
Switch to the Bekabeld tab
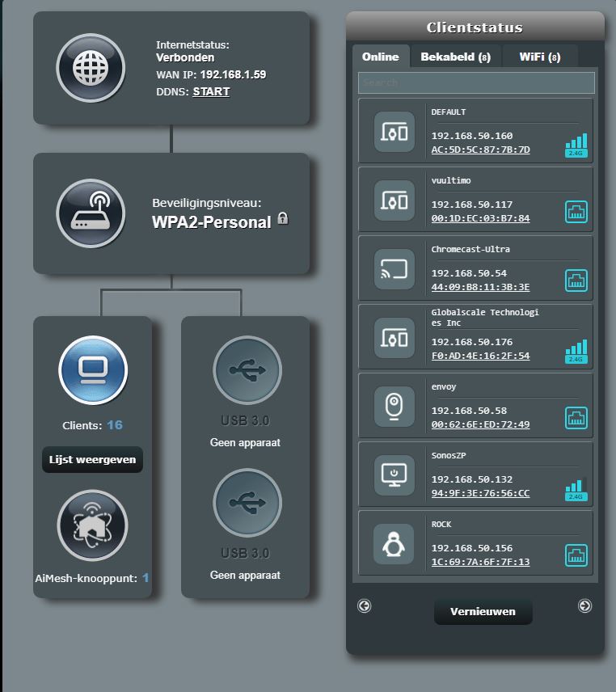(x=455, y=57)
